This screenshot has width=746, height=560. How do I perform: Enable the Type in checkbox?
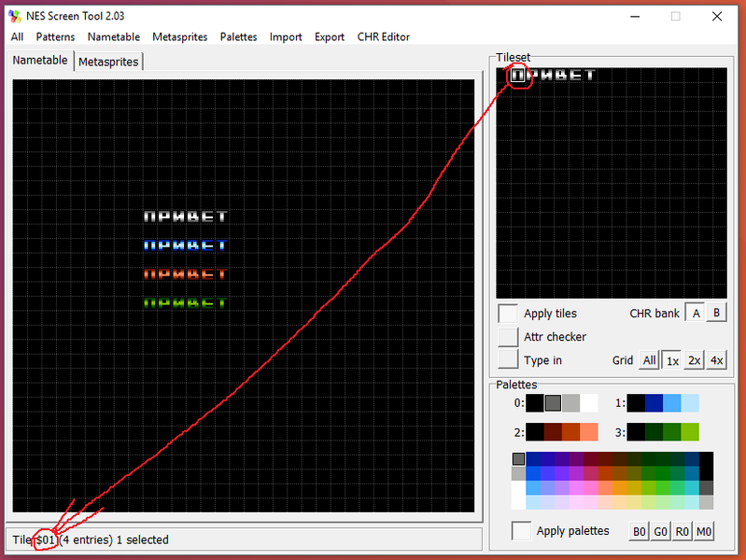click(508, 360)
